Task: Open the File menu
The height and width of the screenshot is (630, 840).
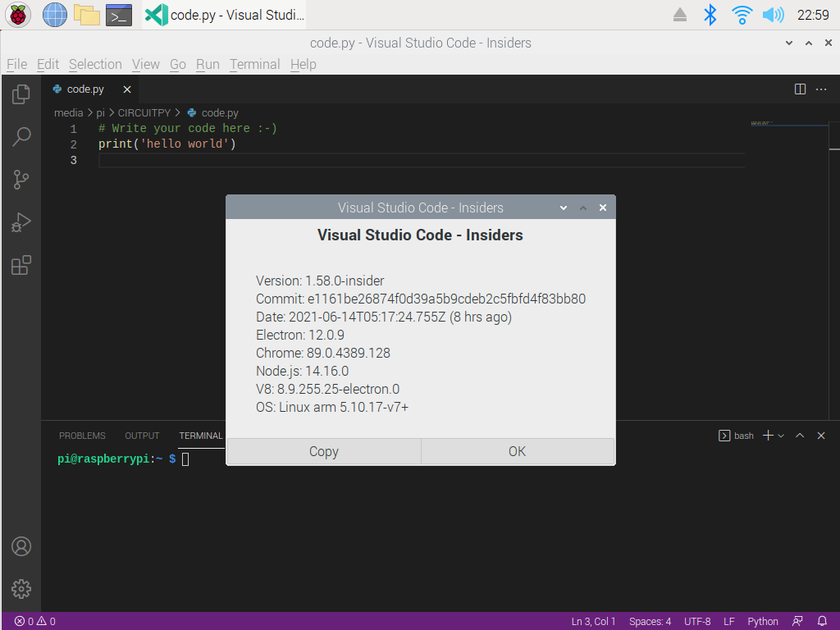Action: coord(16,64)
